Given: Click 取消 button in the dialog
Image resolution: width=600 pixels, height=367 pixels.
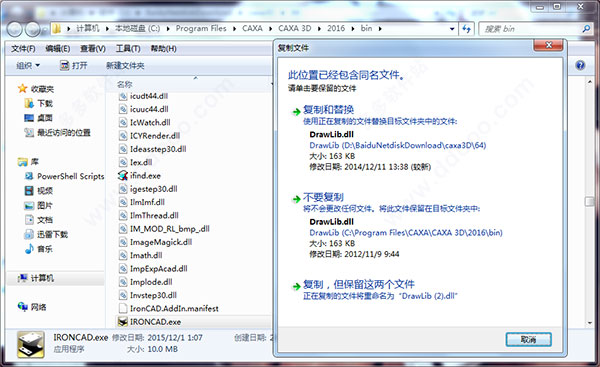Looking at the screenshot, I should pos(528,339).
